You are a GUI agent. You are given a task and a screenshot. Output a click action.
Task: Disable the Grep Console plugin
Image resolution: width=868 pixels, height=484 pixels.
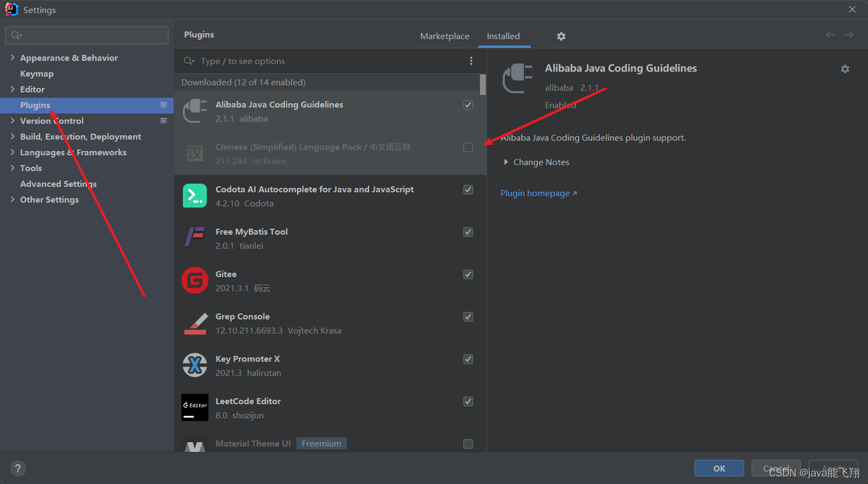(468, 317)
